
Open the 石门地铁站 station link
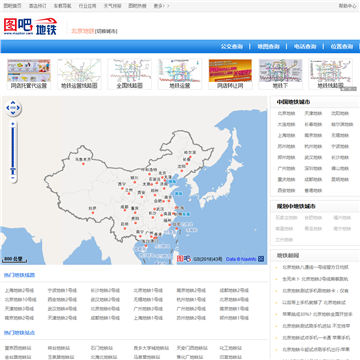[x=101, y=348]
